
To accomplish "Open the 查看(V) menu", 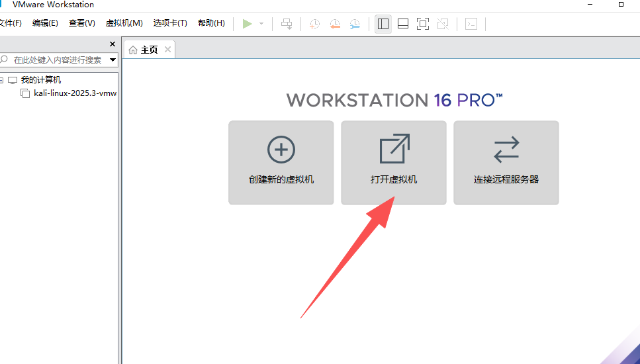I will (81, 23).
